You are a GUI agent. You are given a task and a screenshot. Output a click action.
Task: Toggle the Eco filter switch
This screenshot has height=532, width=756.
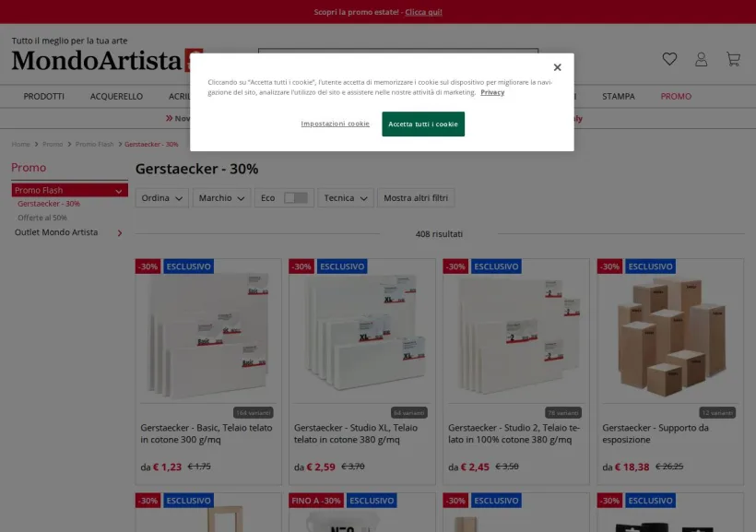(x=296, y=197)
